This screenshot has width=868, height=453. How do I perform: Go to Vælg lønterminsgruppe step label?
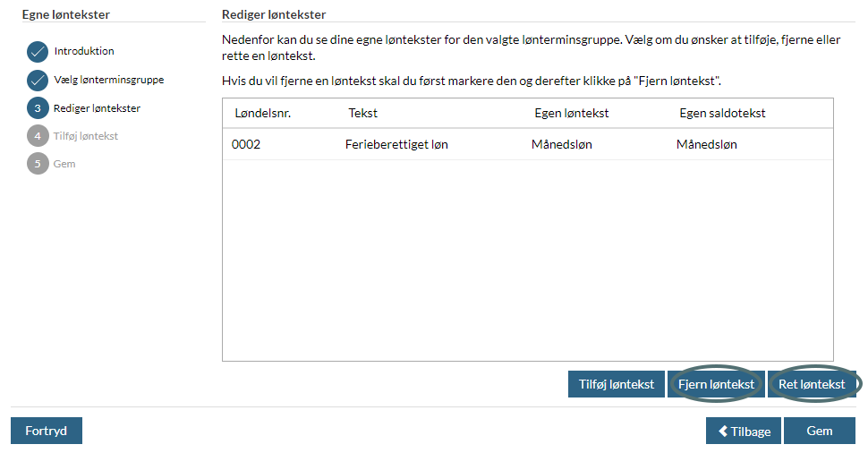[109, 80]
